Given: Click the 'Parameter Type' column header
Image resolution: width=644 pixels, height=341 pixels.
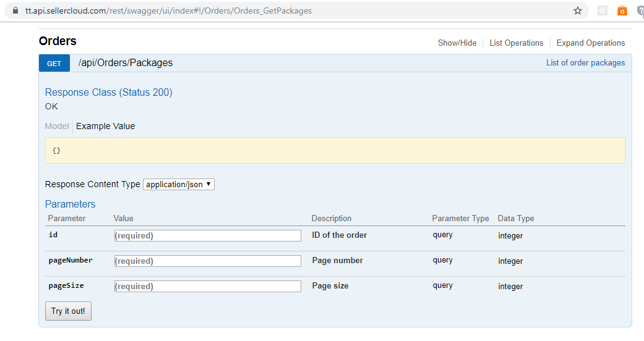Looking at the screenshot, I should click(x=460, y=218).
